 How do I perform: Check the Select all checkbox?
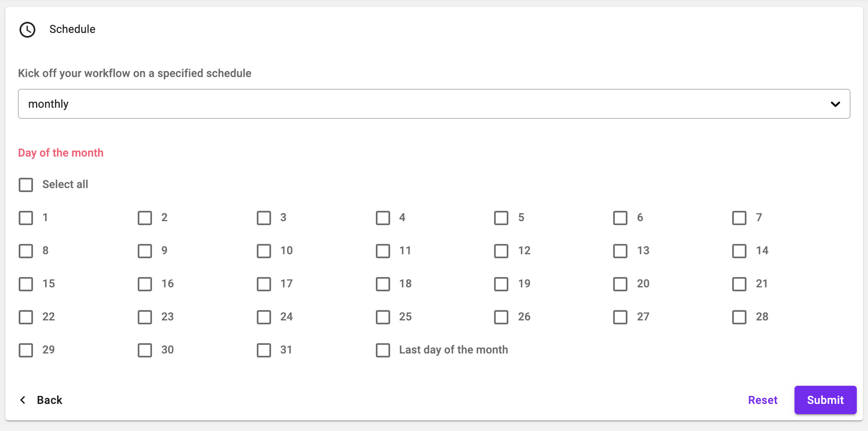[26, 185]
